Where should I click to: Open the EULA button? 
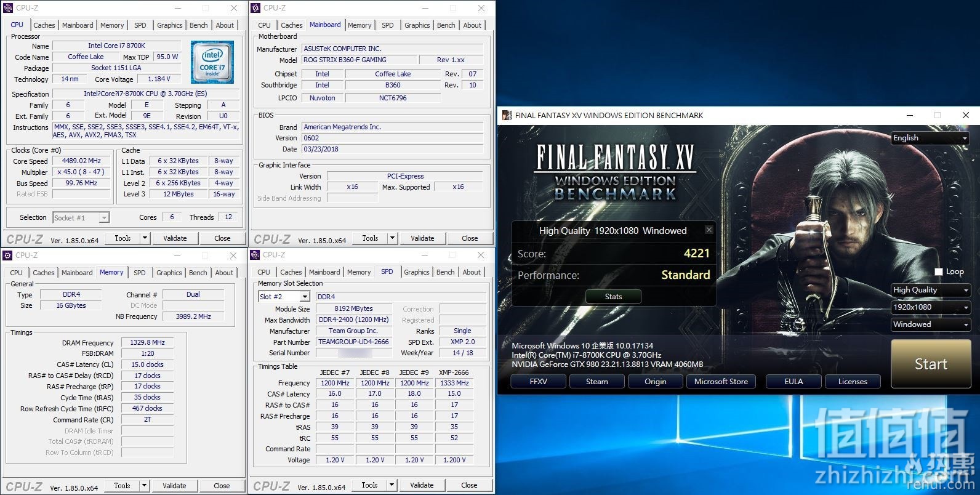pos(794,382)
